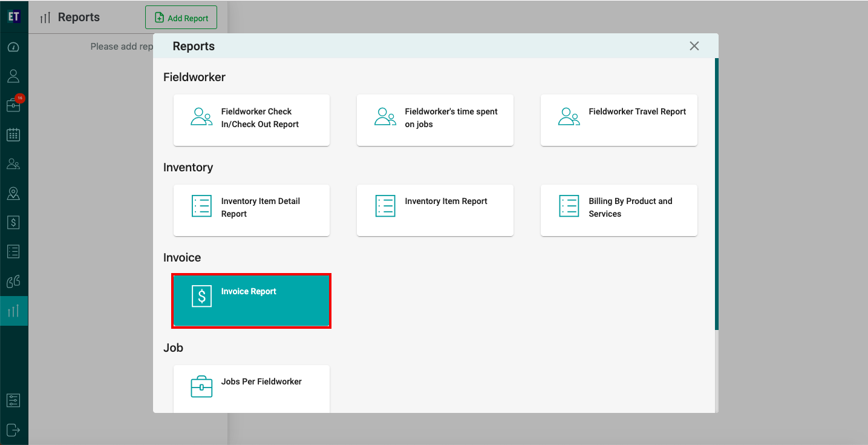The image size is (868, 445).
Task: Click the ET logo in the sidebar
Action: (14, 16)
